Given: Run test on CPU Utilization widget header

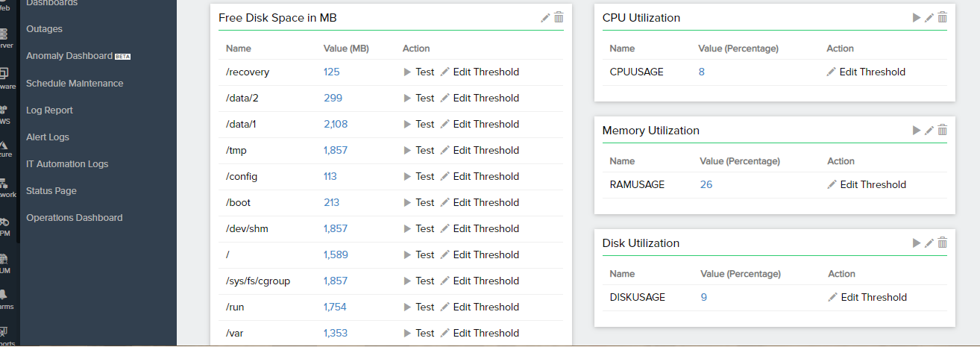Looking at the screenshot, I should click(917, 17).
